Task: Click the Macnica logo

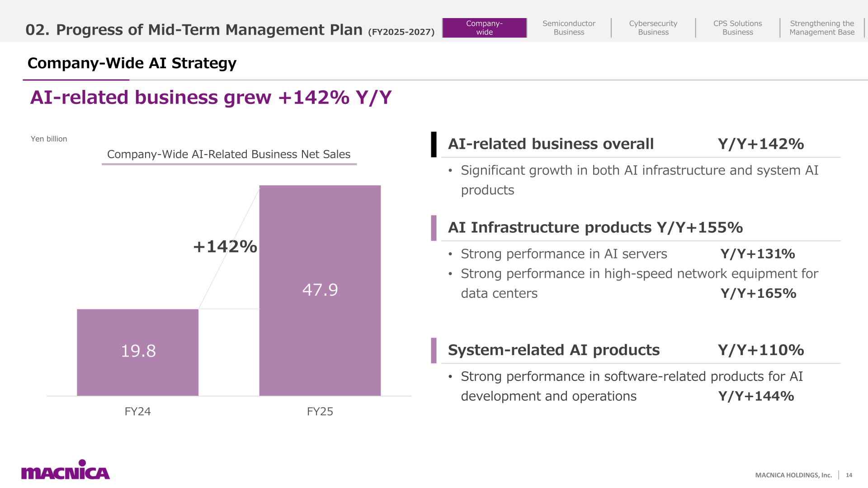Action: pyautogui.click(x=66, y=469)
